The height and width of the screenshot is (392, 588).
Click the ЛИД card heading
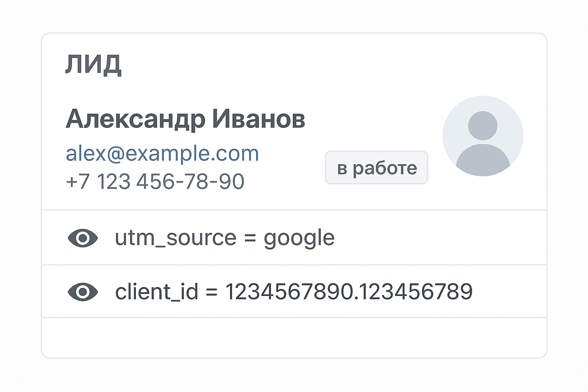coord(93,64)
